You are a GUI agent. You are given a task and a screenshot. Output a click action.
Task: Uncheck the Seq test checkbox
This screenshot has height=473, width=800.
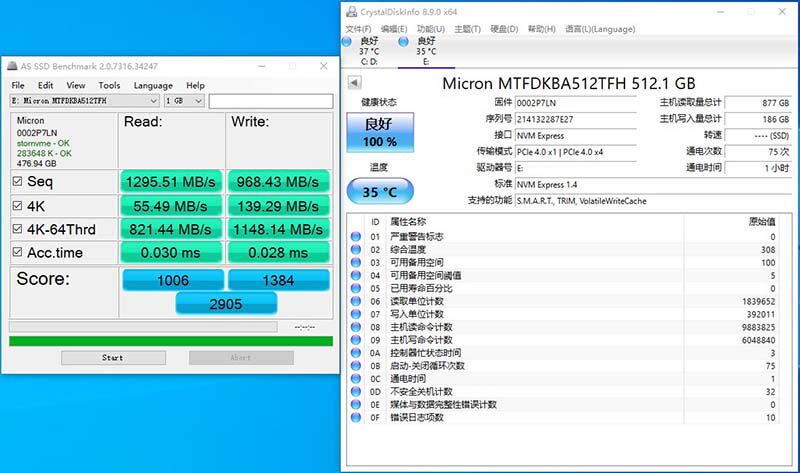coord(17,181)
